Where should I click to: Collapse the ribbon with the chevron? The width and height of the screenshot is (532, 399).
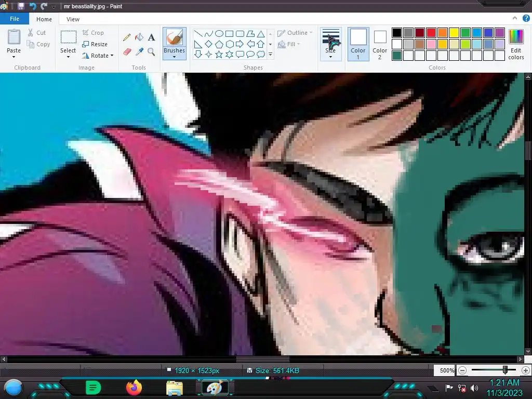point(515,18)
